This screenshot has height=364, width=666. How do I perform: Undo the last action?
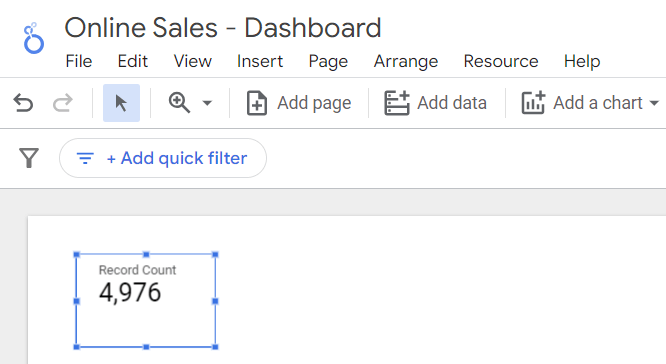point(23,103)
